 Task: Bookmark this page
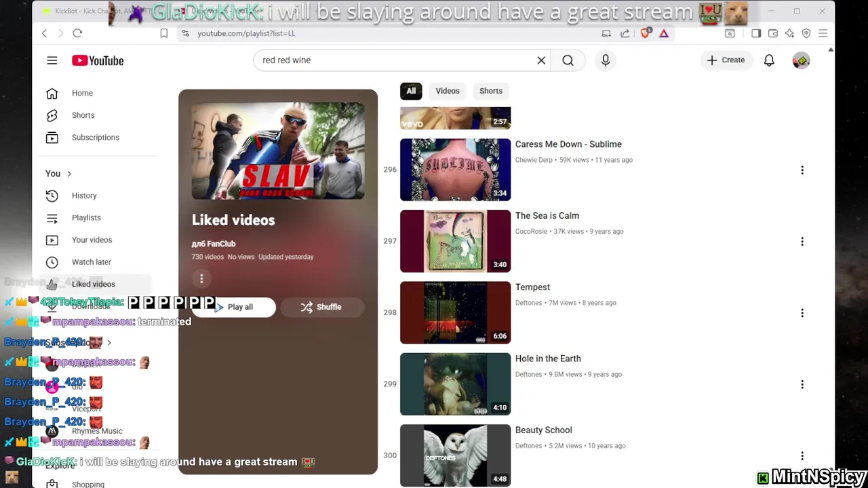164,33
